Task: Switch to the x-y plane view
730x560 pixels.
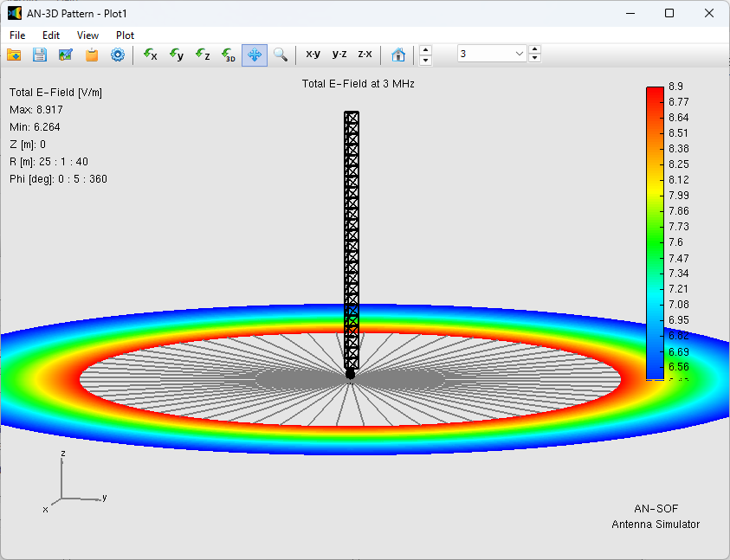Action: click(313, 55)
